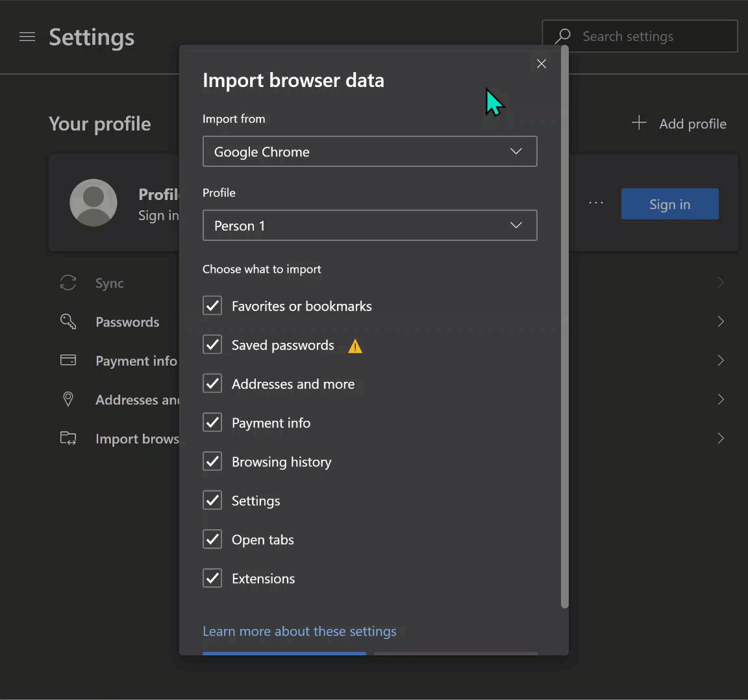The image size is (748, 700).
Task: Click the Passwords key icon
Action: (68, 321)
